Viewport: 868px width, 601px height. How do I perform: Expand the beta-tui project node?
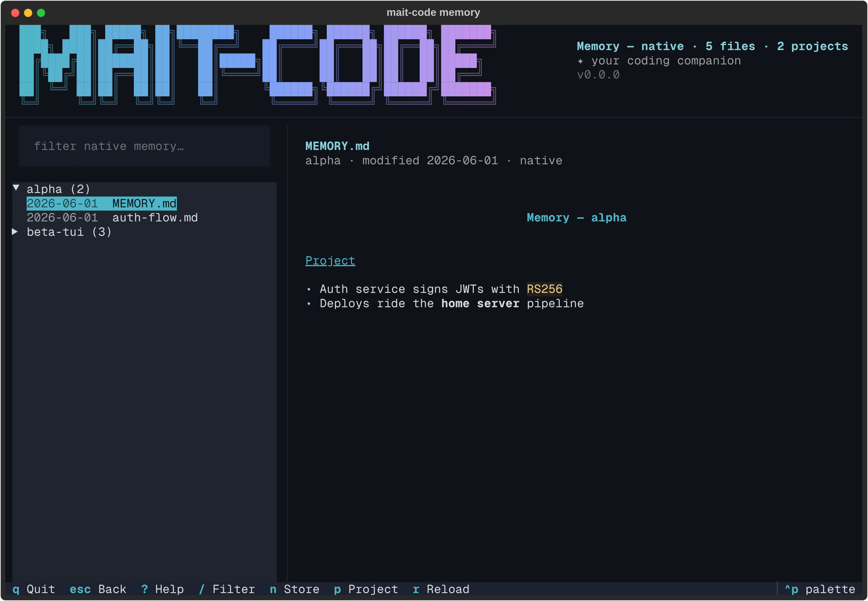click(15, 232)
